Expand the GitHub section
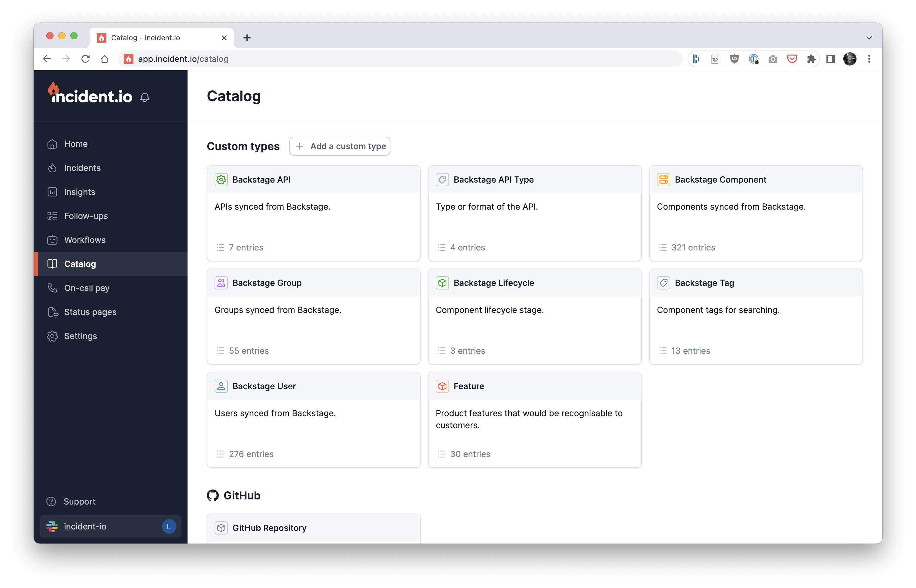 [233, 495]
